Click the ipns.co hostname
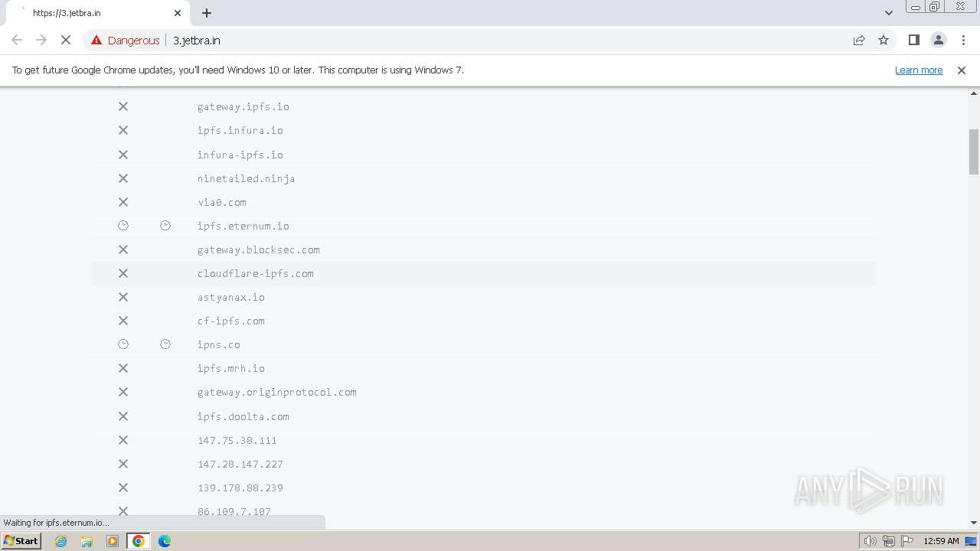This screenshot has width=980, height=551. pyautogui.click(x=219, y=344)
